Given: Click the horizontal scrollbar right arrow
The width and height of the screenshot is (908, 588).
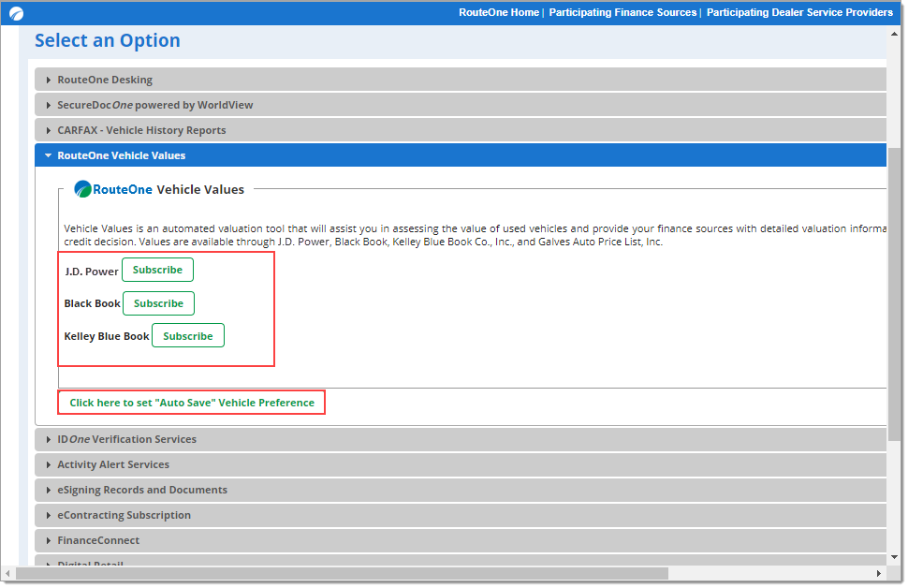Looking at the screenshot, I should pos(879,574).
